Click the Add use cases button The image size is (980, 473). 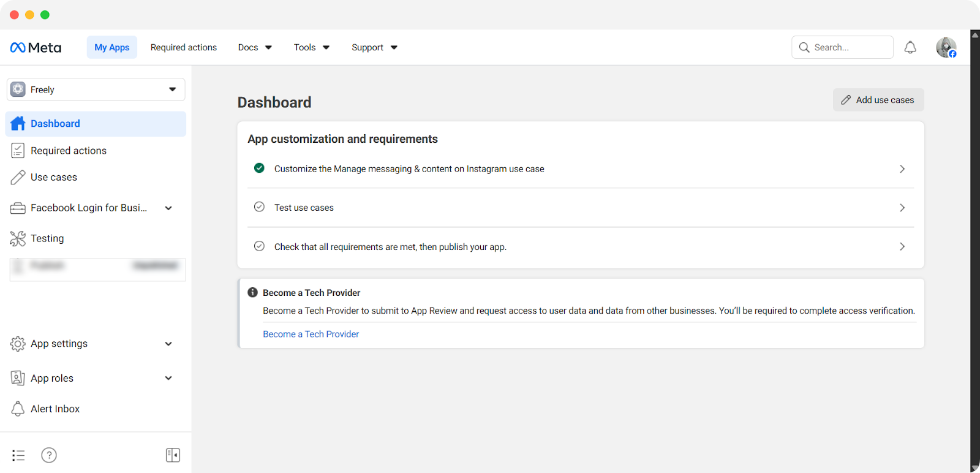pos(878,100)
